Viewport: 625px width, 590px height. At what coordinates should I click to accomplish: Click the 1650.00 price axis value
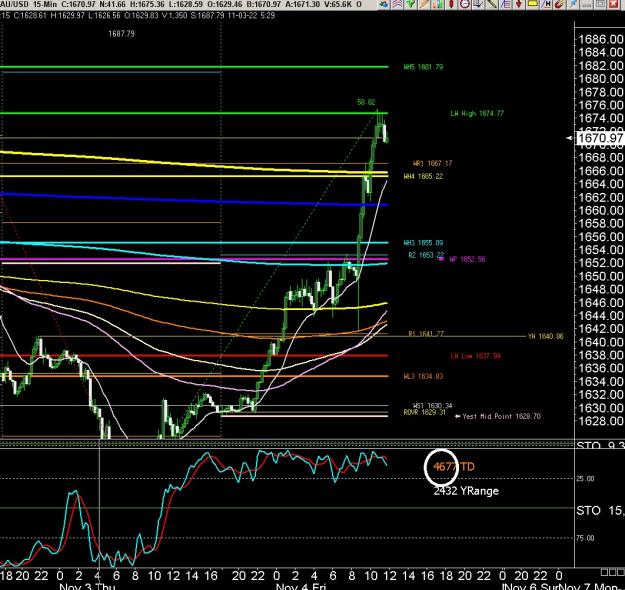(x=600, y=276)
